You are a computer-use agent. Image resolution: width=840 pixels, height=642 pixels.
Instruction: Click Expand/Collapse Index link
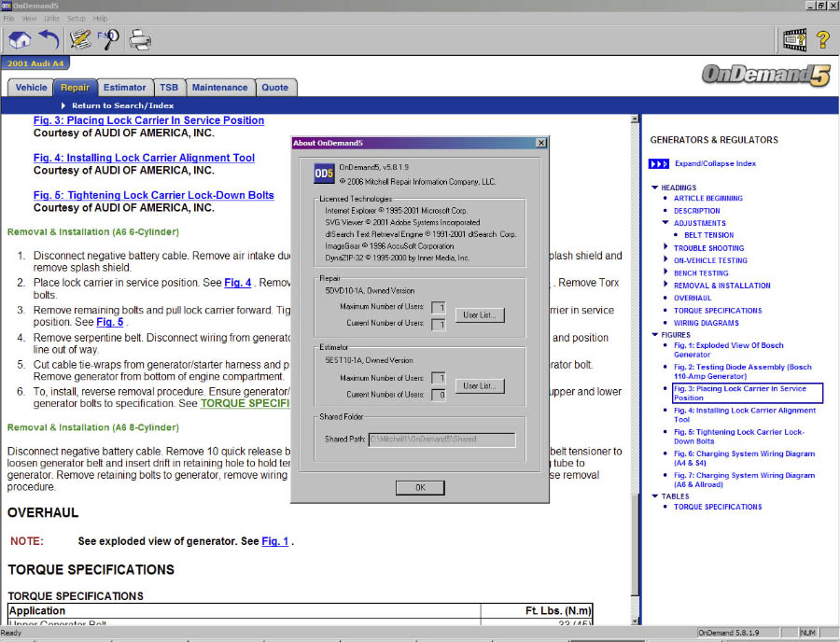715,164
